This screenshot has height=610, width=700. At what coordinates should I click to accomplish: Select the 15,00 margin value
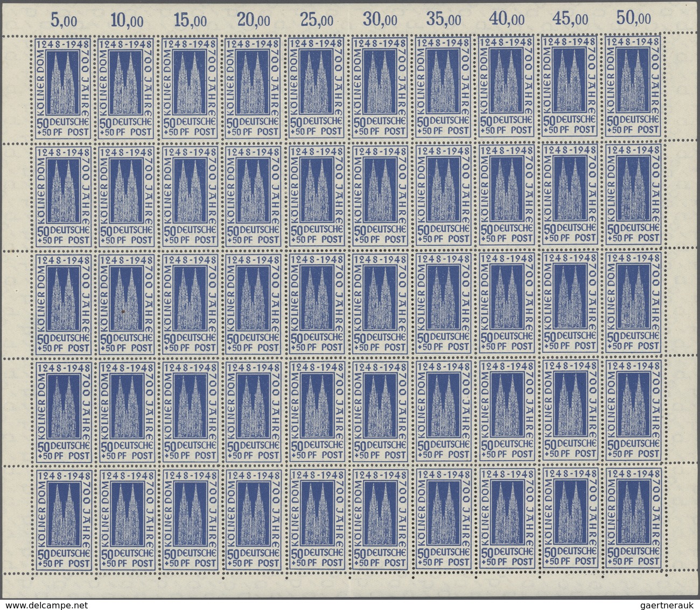tap(192, 20)
